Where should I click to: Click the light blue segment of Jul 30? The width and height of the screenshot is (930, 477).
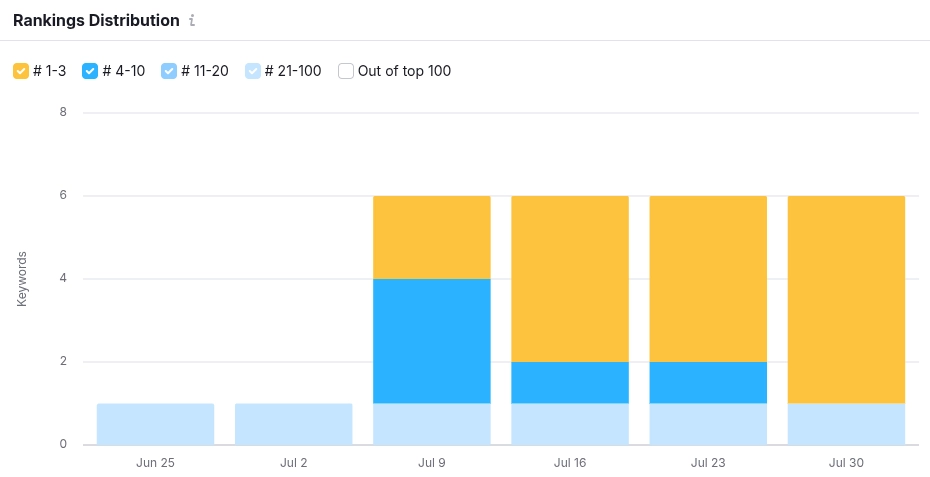point(846,424)
